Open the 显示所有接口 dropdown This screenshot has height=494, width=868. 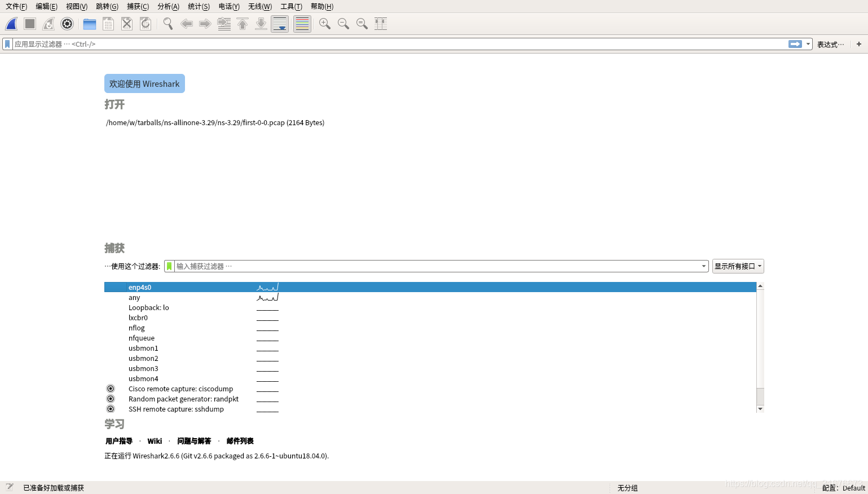(x=738, y=266)
